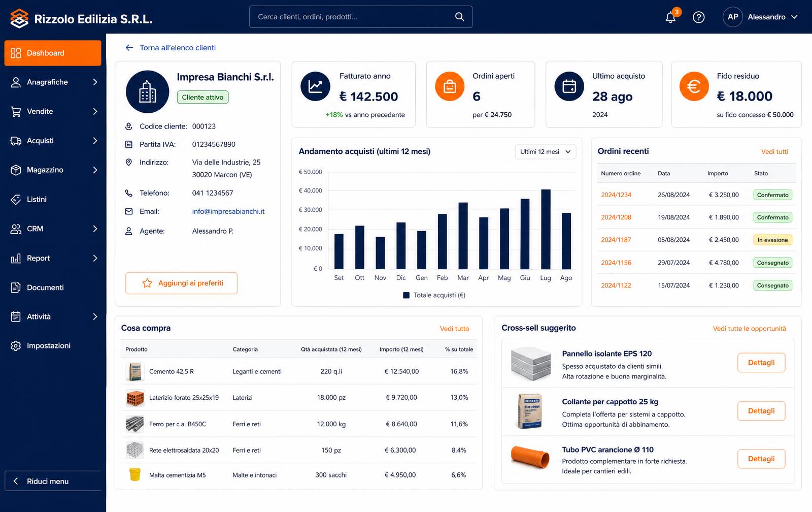812x512 pixels.
Task: Click the Cliente attivo status badge
Action: click(202, 98)
